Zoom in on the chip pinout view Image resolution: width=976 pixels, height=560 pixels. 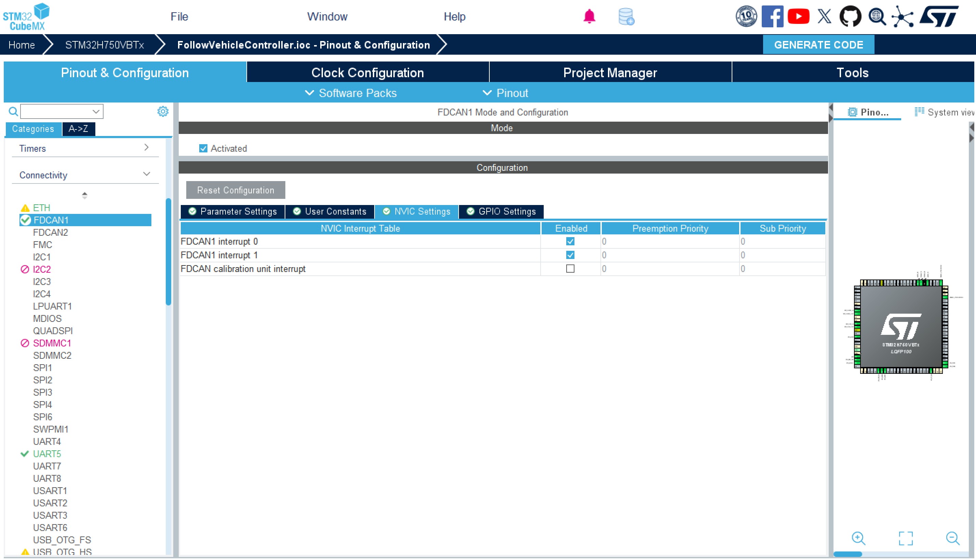(x=858, y=538)
